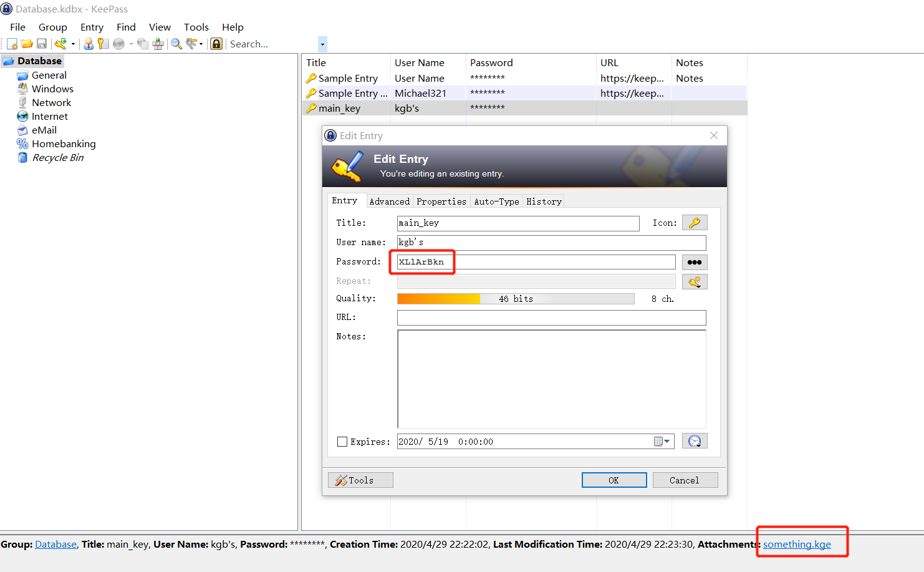Click into the User name input field
This screenshot has height=572, width=924.
click(552, 243)
